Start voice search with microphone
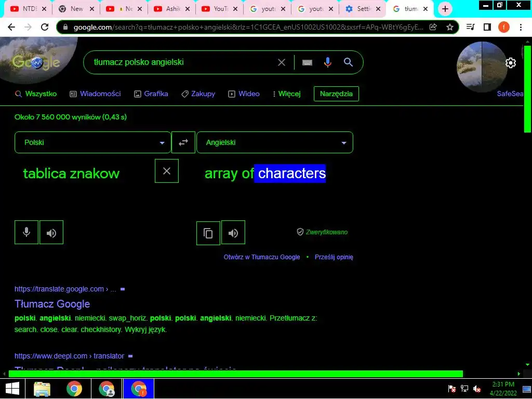The image size is (532, 399). click(x=327, y=62)
